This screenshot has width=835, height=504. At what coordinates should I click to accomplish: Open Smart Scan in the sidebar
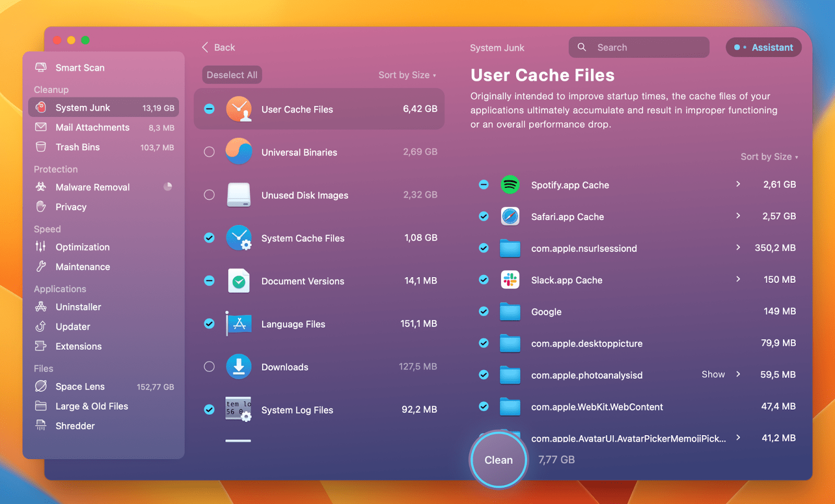(103, 67)
